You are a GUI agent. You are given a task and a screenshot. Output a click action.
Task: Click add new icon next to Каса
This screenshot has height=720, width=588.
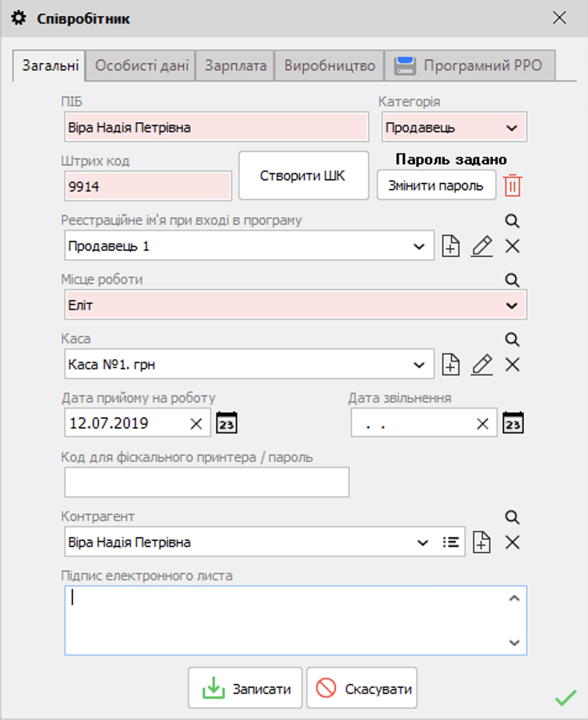pos(451,364)
